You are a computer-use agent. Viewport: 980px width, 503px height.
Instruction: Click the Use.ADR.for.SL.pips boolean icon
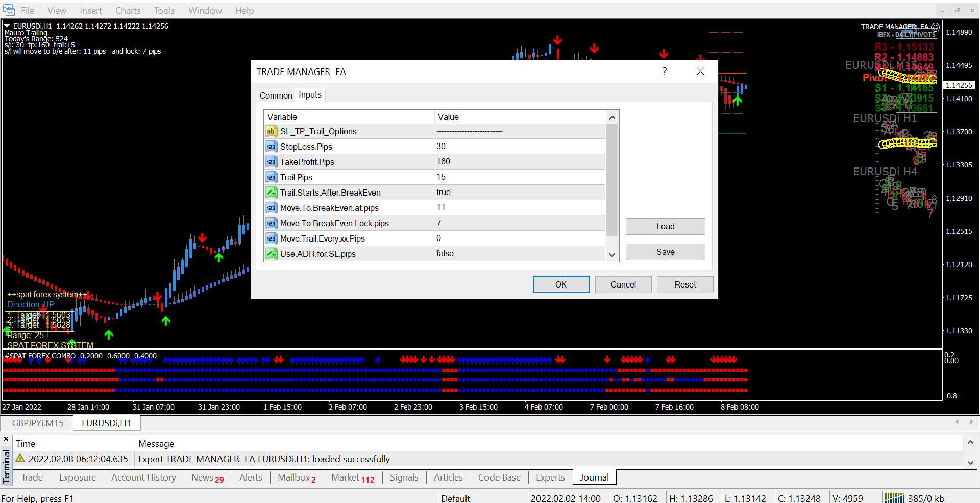[x=271, y=254]
